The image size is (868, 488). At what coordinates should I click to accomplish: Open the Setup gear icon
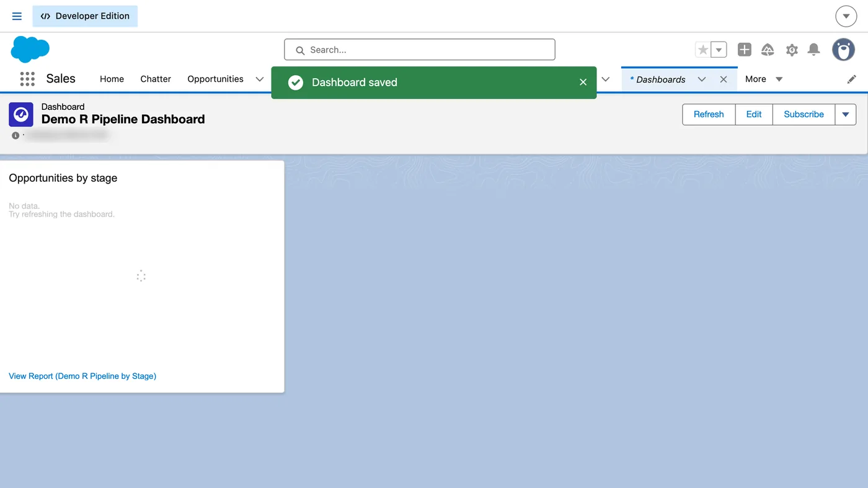pyautogui.click(x=792, y=50)
